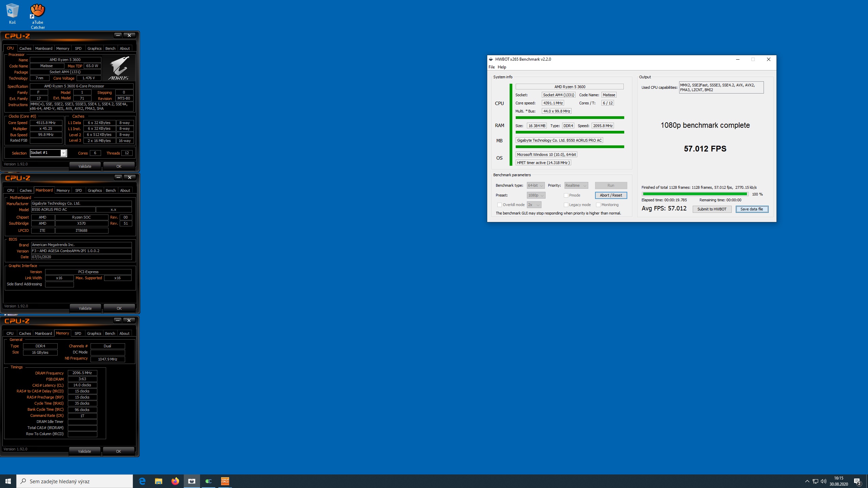Minimize the HWBOT x265 Benchmark window
Screen dimensions: 868x488
pyautogui.click(x=737, y=59)
